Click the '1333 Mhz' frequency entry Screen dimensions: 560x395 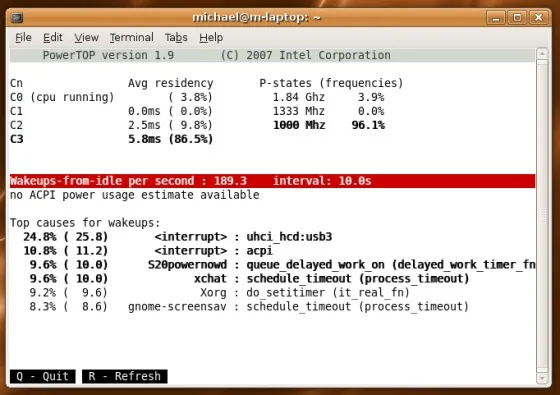tap(299, 111)
